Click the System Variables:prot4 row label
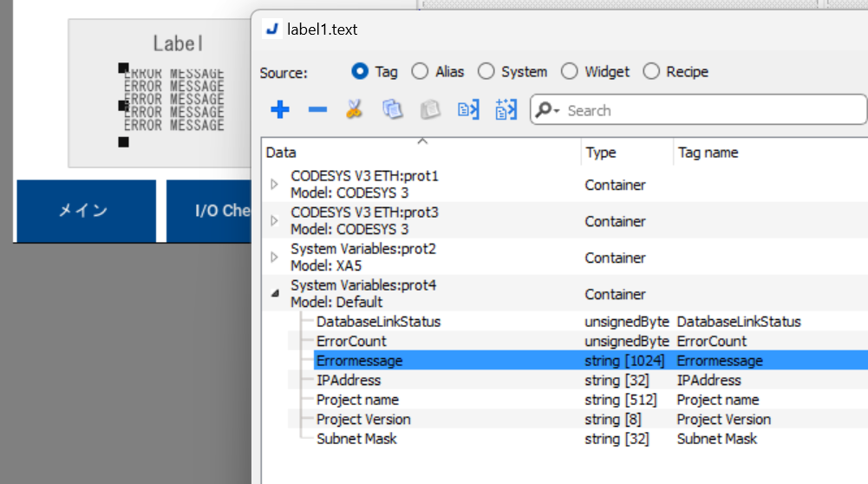This screenshot has height=484, width=868. tap(363, 293)
